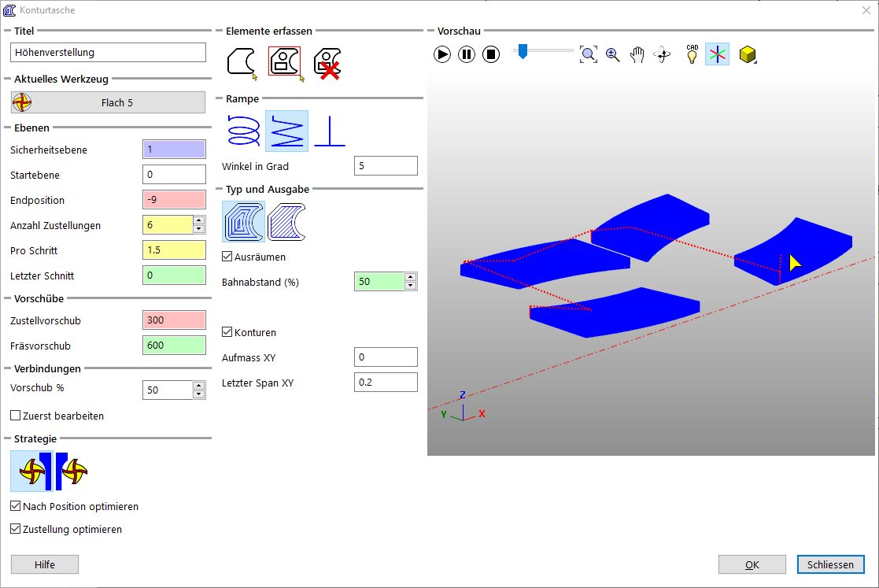The image size is (879, 588).
Task: Confirm the dialog with OK
Action: [x=752, y=564]
